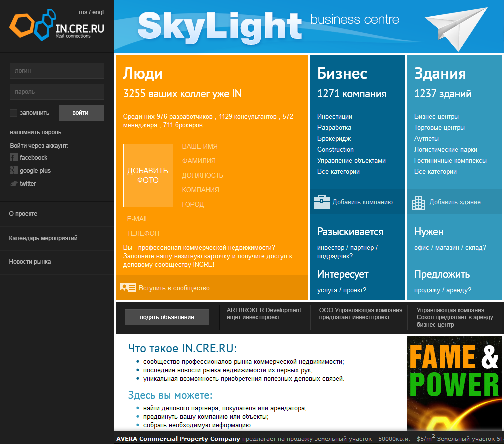Open 'Гостиничные комплексы' buildings category
The height and width of the screenshot is (444, 504).
[x=450, y=160]
